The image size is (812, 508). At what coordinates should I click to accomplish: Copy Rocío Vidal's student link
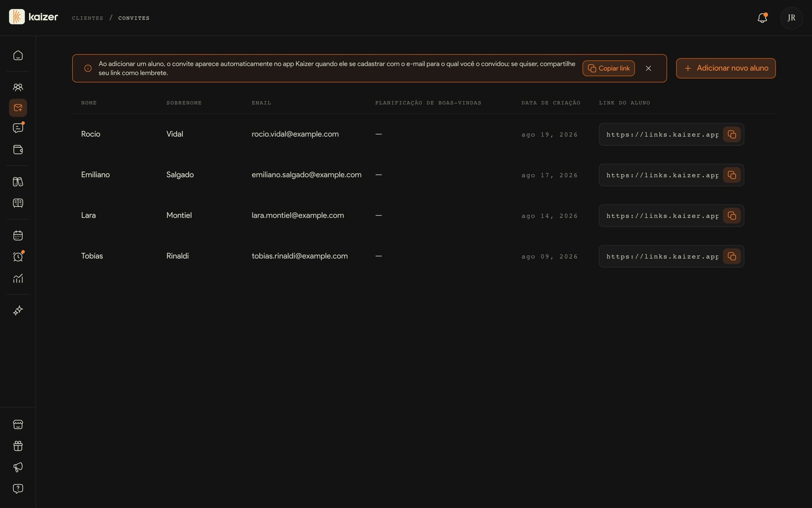click(732, 135)
